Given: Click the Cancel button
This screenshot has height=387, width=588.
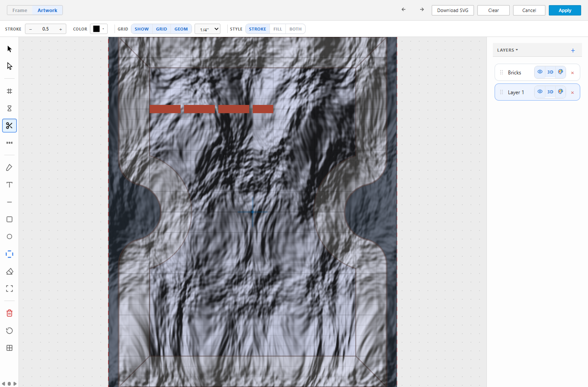Looking at the screenshot, I should [x=529, y=10].
